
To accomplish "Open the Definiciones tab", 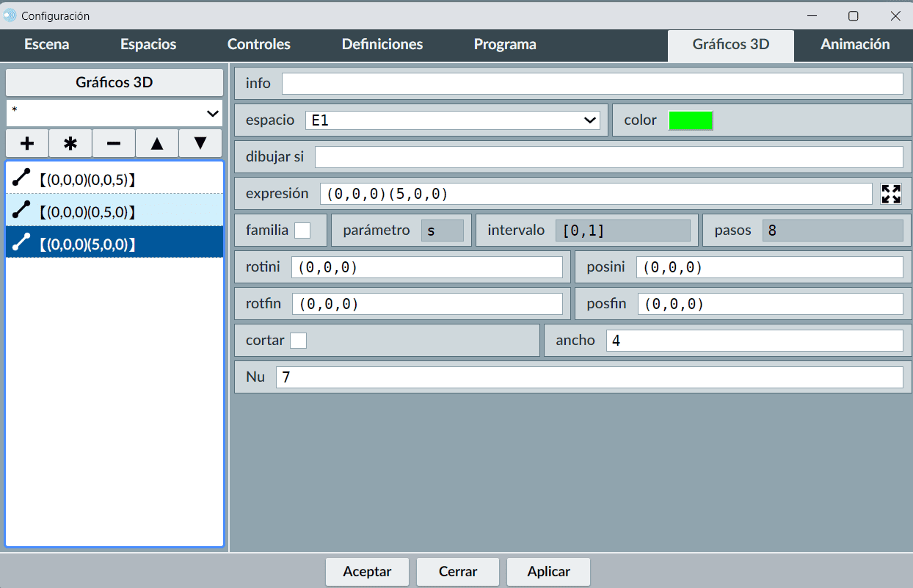I will [x=382, y=45].
